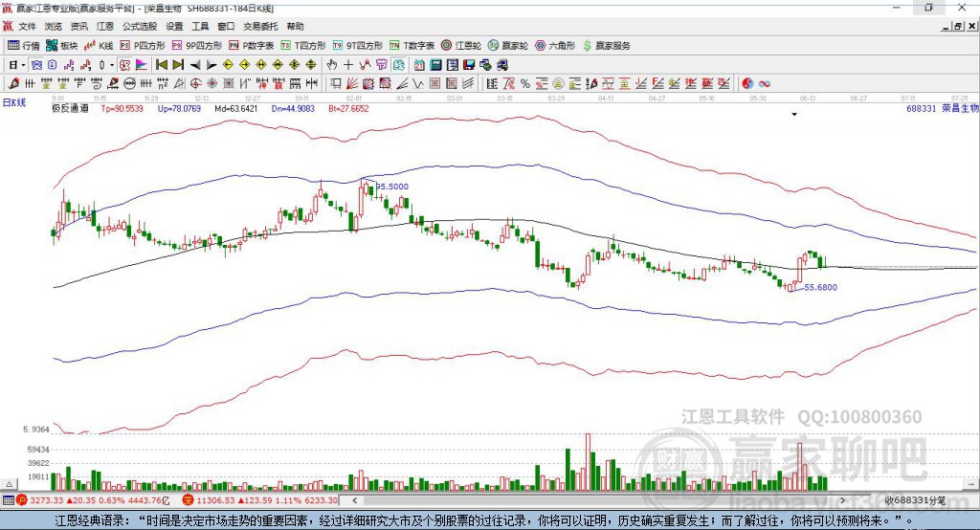Open the T数字表 number table
The height and width of the screenshot is (530, 980).
pos(412,46)
